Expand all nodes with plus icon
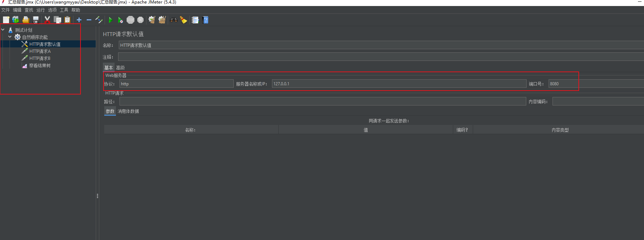The height and width of the screenshot is (240, 644). click(79, 20)
